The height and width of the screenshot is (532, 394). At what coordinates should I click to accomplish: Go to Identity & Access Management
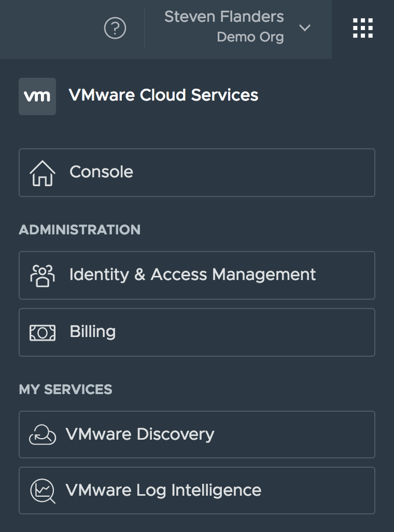(x=197, y=275)
